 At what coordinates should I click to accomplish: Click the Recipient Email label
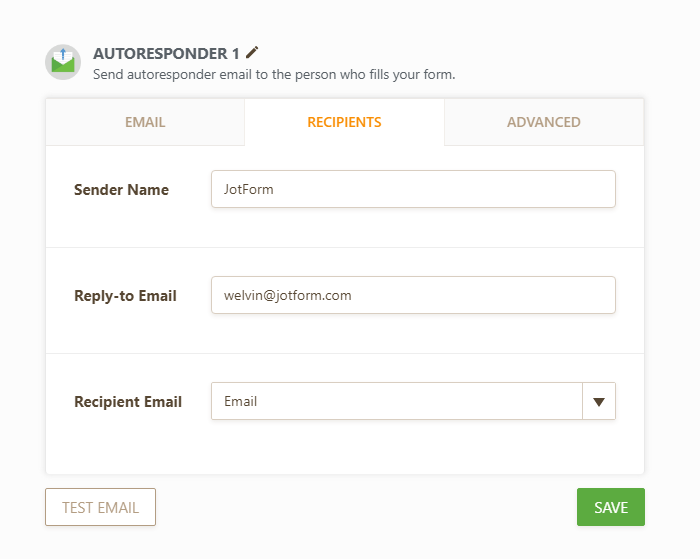click(x=128, y=402)
